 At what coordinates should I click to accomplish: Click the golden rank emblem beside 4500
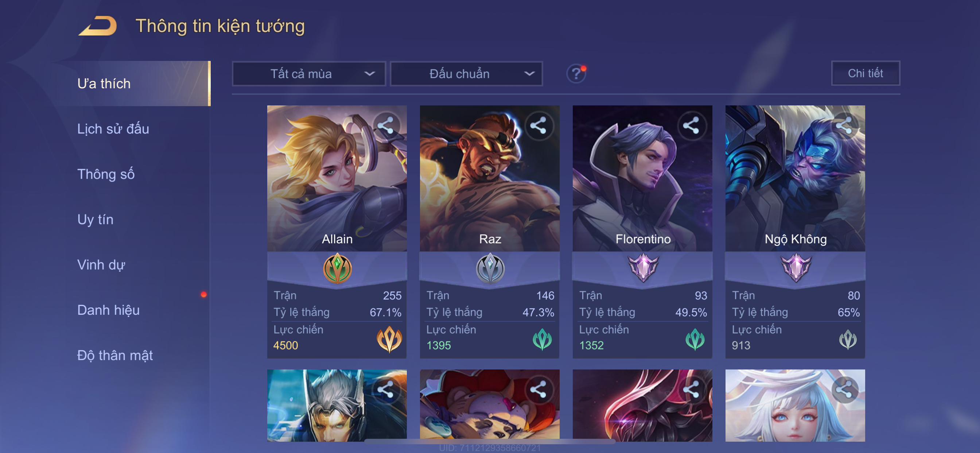pos(389,338)
